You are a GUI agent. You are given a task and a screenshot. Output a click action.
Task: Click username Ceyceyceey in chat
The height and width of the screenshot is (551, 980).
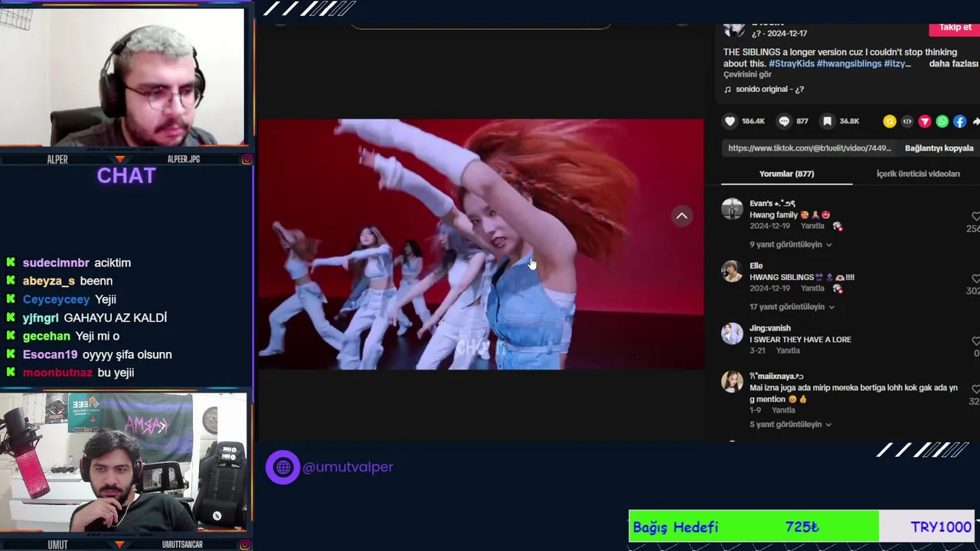tap(56, 299)
